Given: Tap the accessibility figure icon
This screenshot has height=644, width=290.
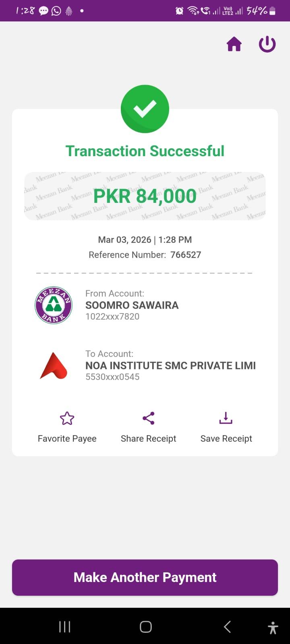Looking at the screenshot, I should (x=273, y=627).
